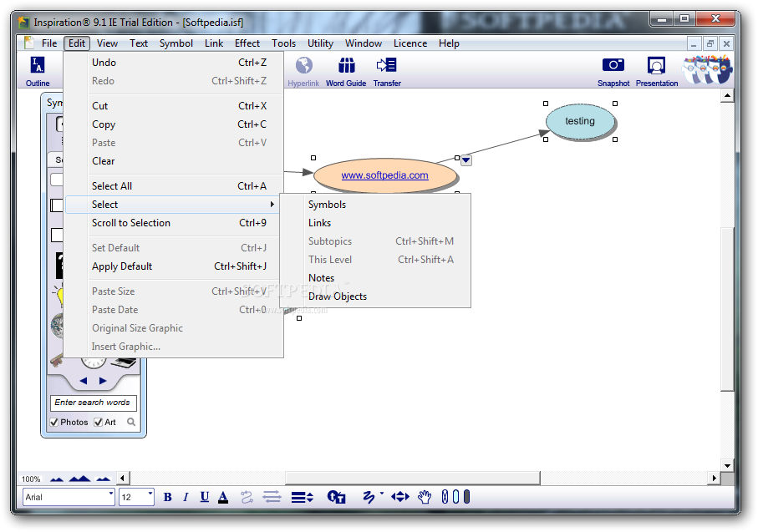Open the font size 12 dropdown

(x=150, y=494)
